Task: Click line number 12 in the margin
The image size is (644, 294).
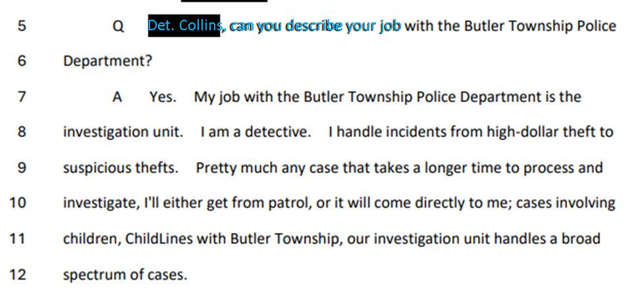Action: (18, 274)
